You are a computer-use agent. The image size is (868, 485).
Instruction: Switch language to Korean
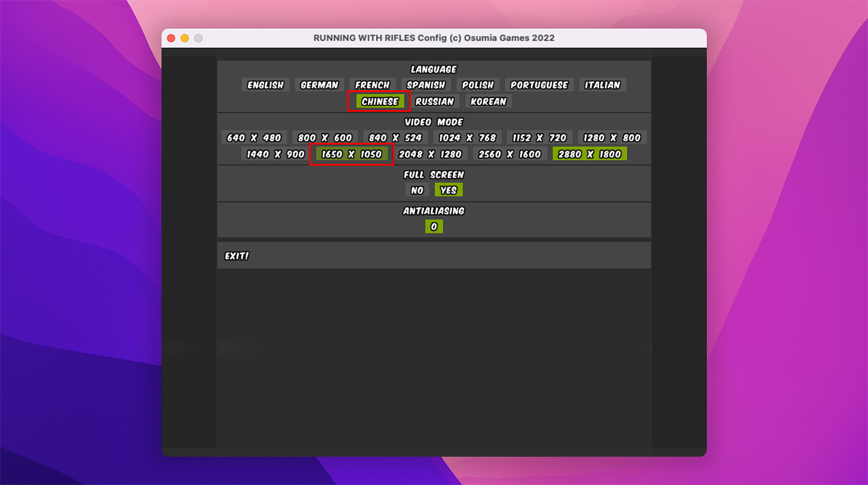coord(488,101)
